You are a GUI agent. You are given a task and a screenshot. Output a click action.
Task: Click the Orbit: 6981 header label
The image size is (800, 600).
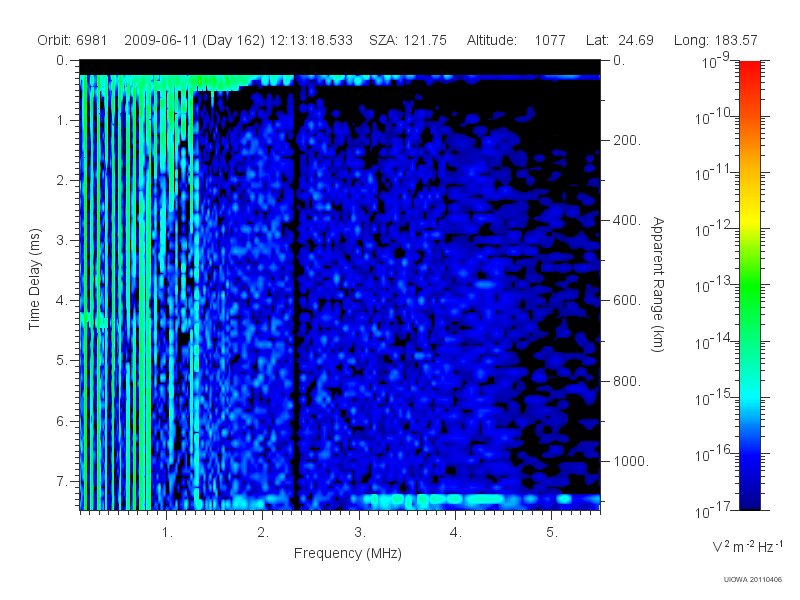coord(72,40)
